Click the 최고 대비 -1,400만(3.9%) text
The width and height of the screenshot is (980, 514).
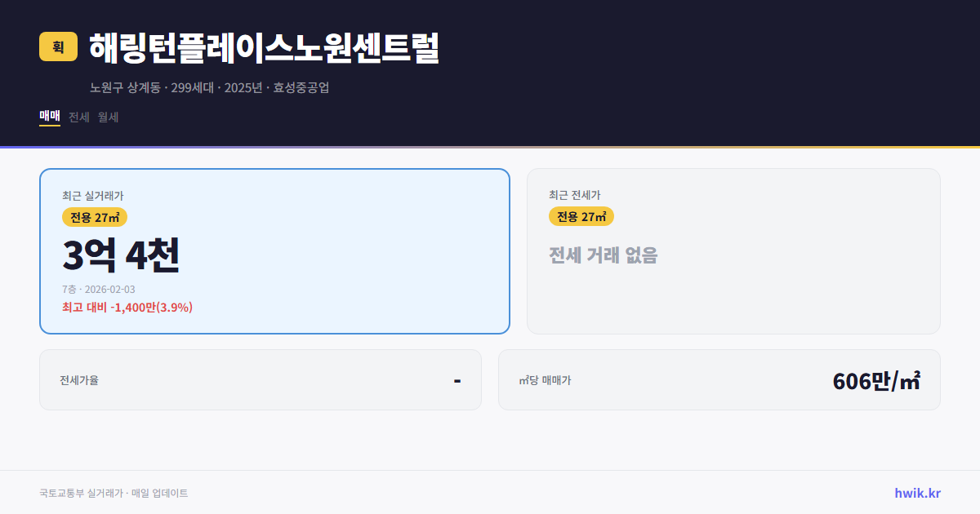(x=127, y=307)
